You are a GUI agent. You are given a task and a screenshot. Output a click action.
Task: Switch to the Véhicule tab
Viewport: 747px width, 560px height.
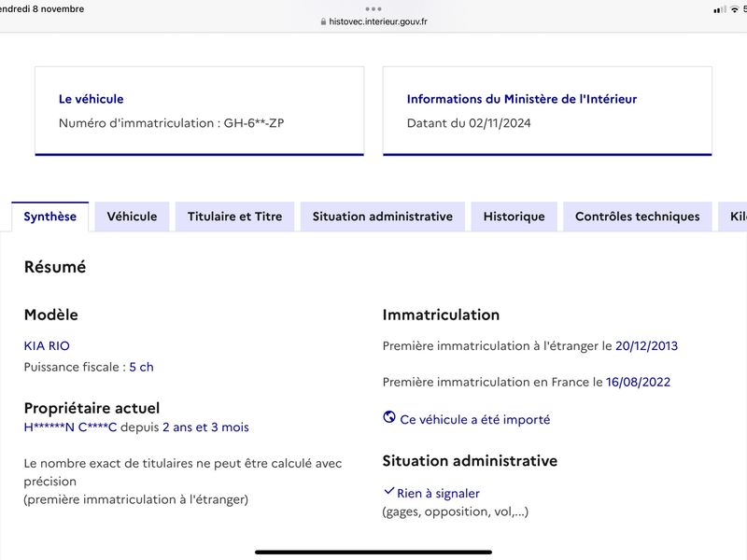click(x=132, y=217)
